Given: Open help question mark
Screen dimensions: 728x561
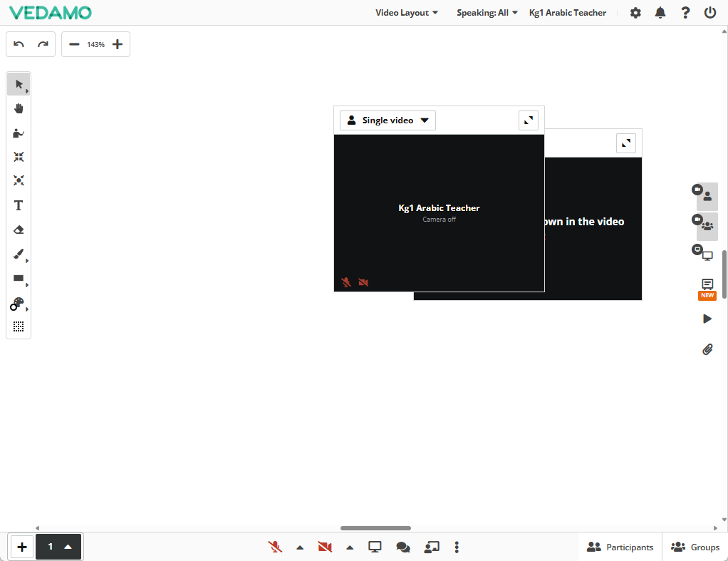Looking at the screenshot, I should coord(685,13).
